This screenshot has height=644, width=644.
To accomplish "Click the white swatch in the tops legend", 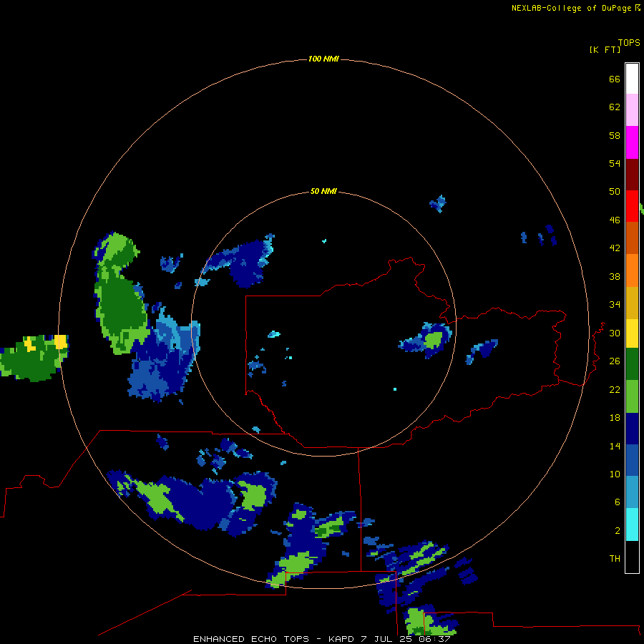I will click(632, 79).
